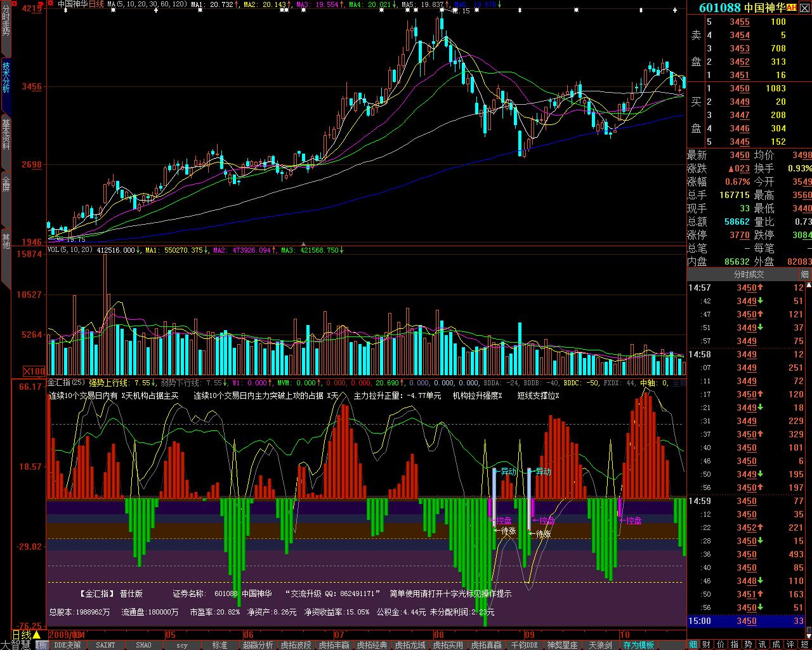Switch to the 财 tab in bottom-right bar
This screenshot has width=812, height=650.
[707, 645]
